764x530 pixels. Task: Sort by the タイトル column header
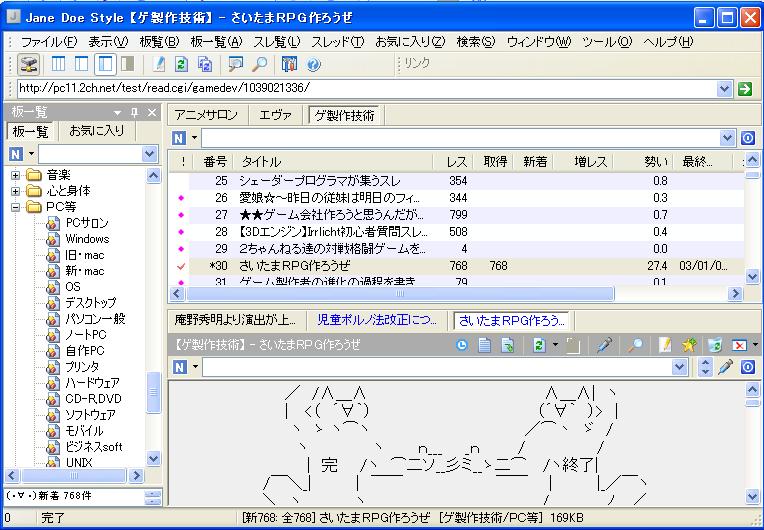(333, 162)
